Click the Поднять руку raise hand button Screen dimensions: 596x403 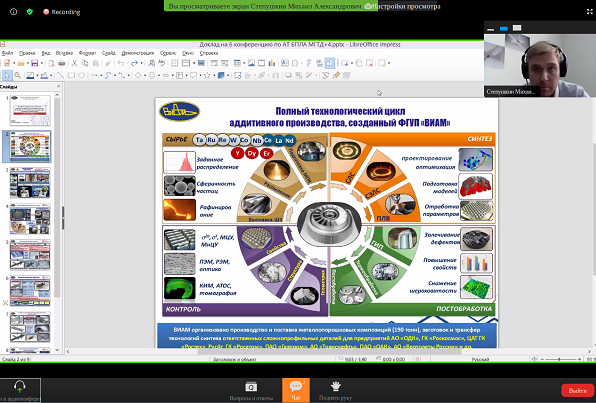click(x=335, y=390)
